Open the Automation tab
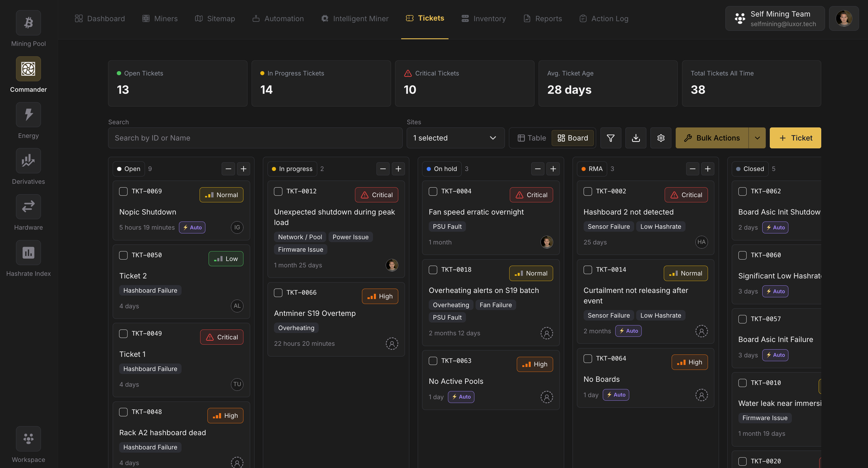 [x=278, y=19]
